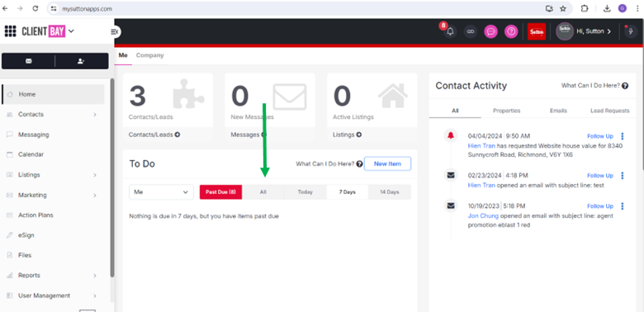Click Hien Tran link in house value request
The width and height of the screenshot is (644, 312).
point(481,146)
